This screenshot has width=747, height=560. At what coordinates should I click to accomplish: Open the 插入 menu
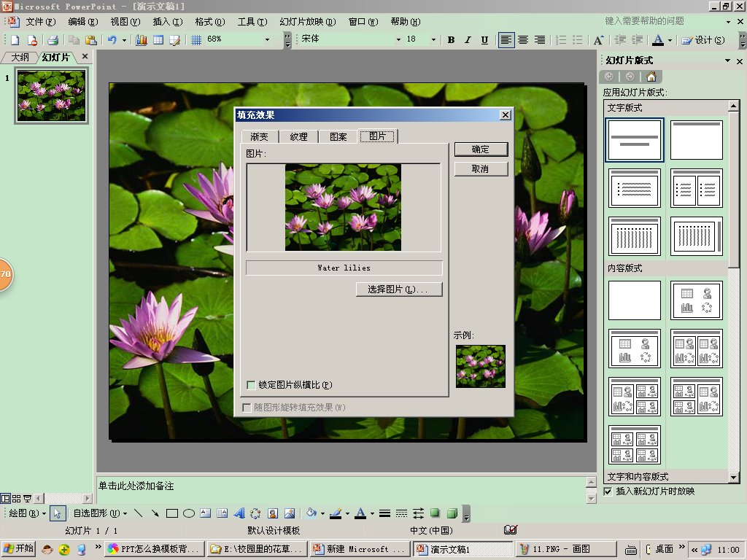[167, 22]
